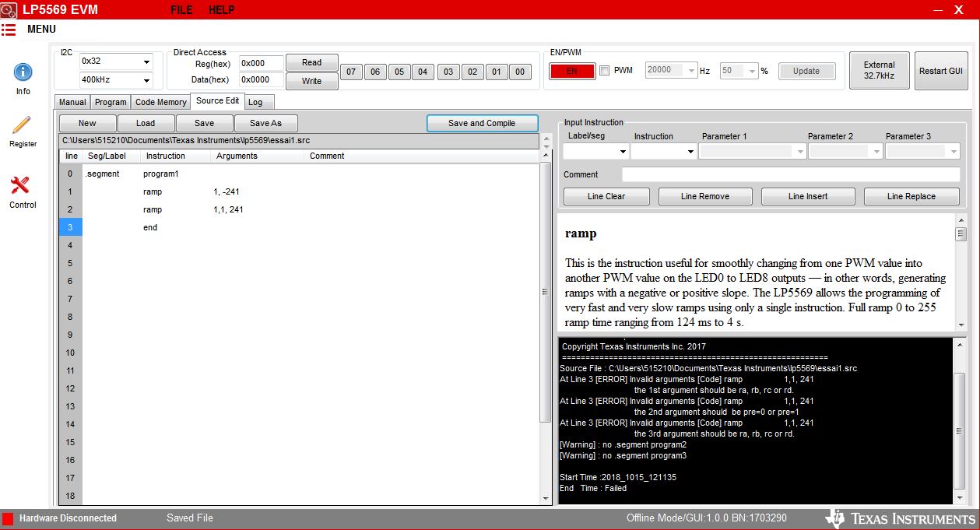Expand the 400kHz bus speed dropdown
This screenshot has height=530, width=980.
(x=115, y=79)
